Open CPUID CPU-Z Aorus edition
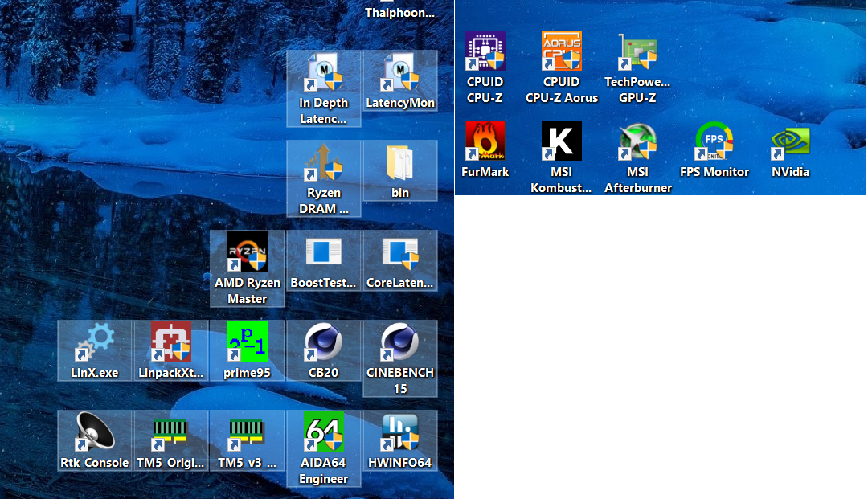 (x=561, y=67)
